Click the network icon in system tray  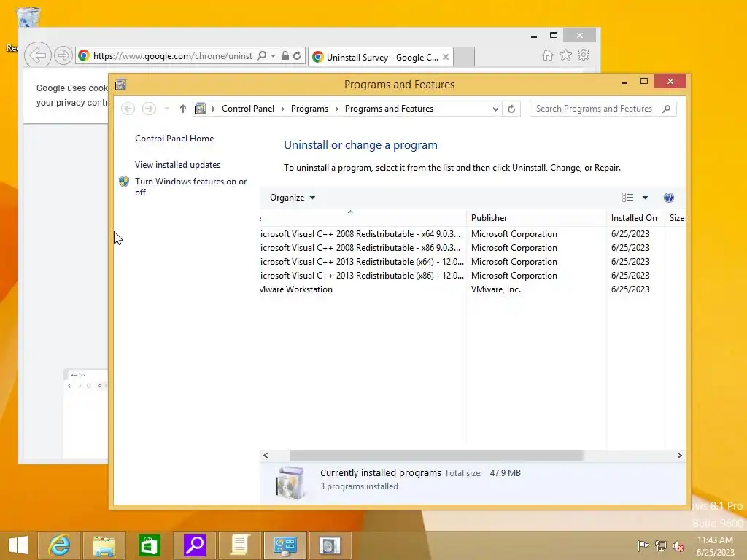661,545
